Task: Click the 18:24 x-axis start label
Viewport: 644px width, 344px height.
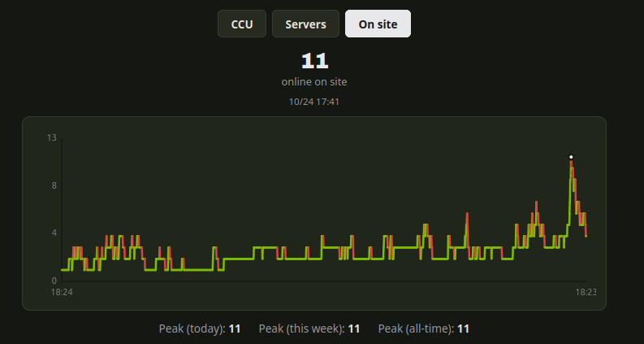Action: click(62, 292)
